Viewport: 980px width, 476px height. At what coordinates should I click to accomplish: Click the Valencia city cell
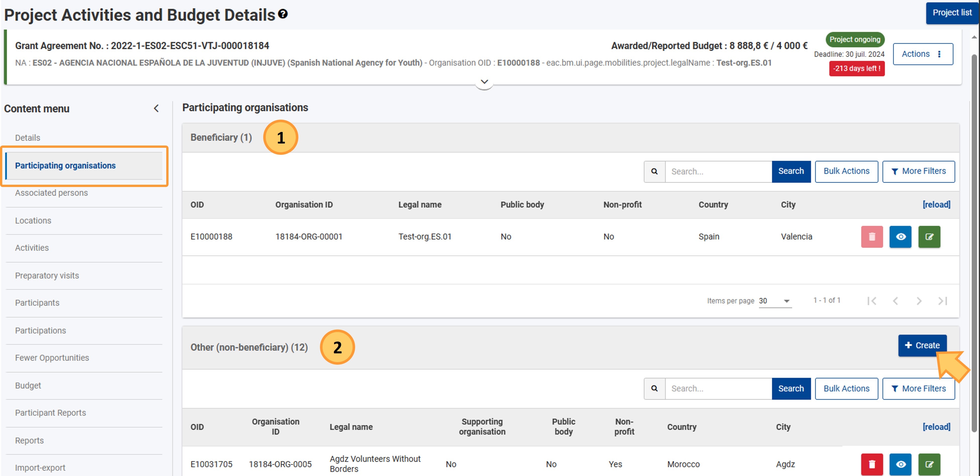[796, 236]
